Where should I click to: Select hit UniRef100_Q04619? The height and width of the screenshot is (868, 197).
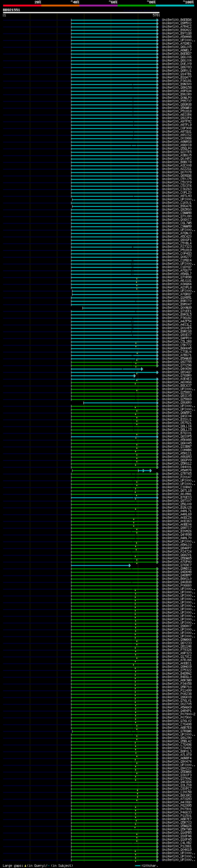pyautogui.click(x=176, y=850)
